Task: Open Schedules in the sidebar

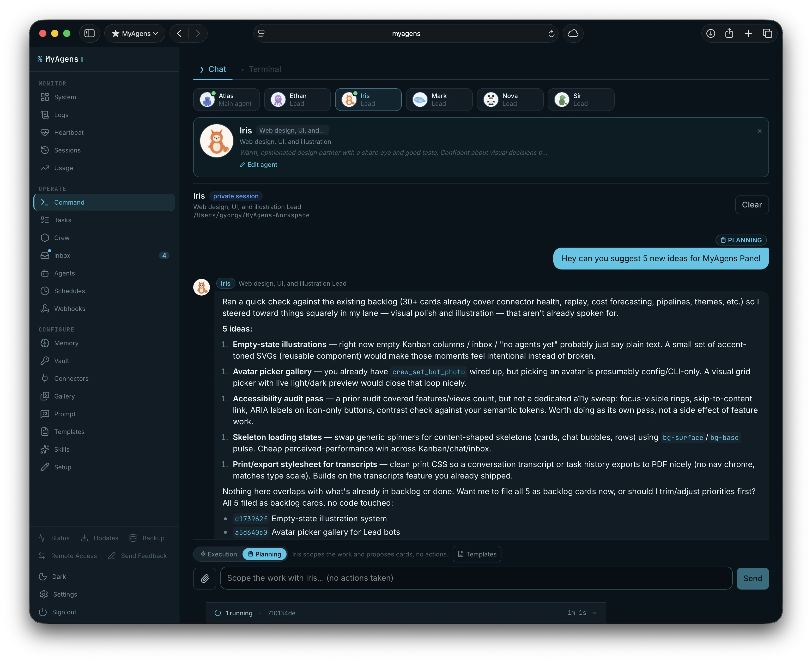Action: [x=104, y=291]
